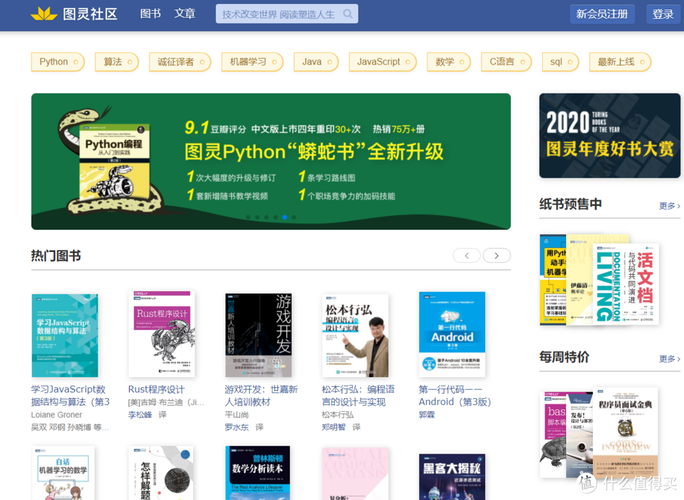Viewport: 684px width, 500px height.
Task: Open the 图书 menu item
Action: (x=151, y=14)
